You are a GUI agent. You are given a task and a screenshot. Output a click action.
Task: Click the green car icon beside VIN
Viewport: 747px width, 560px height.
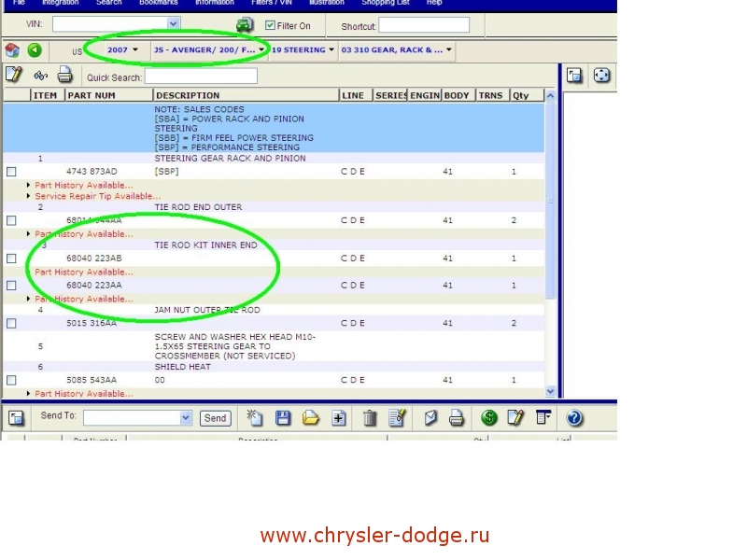(244, 25)
